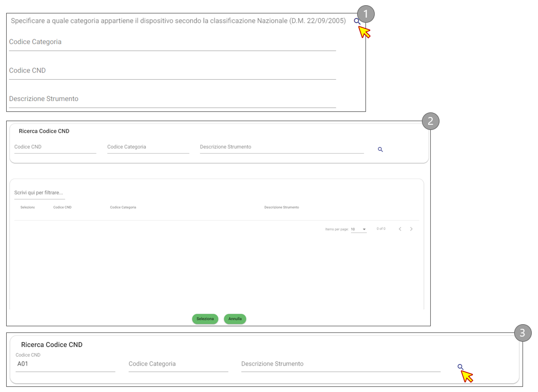
Task: Click search icon in the step 2 dialog
Action: pyautogui.click(x=380, y=150)
